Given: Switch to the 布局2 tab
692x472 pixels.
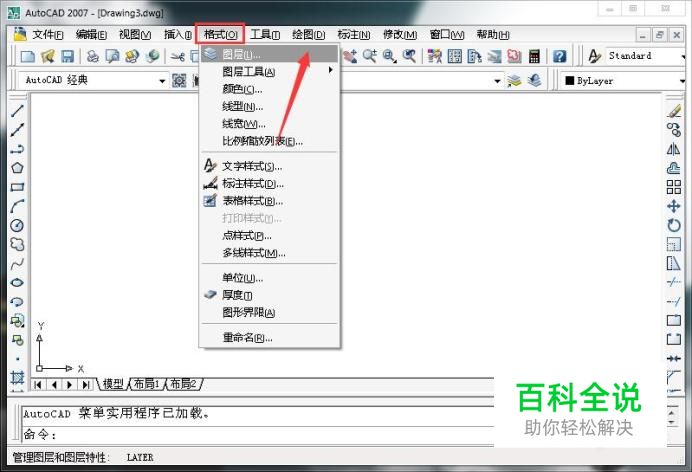Looking at the screenshot, I should click(184, 384).
